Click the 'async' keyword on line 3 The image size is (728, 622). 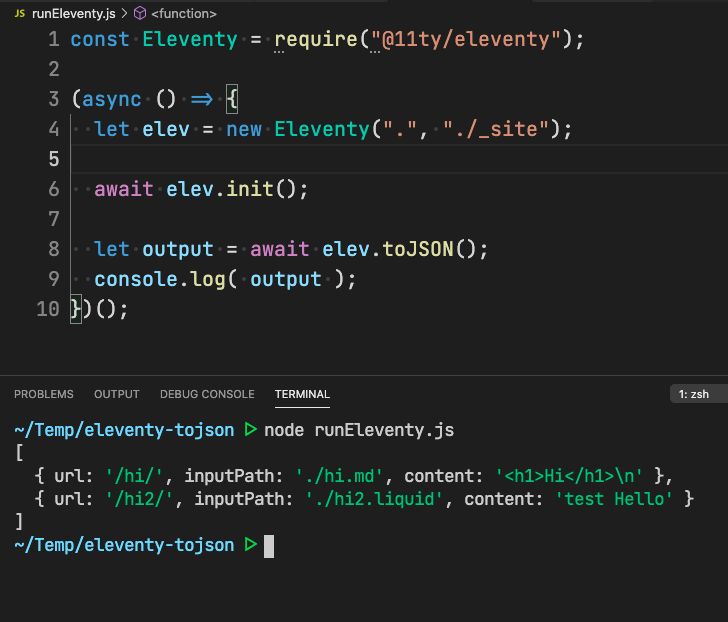pyautogui.click(x=111, y=99)
